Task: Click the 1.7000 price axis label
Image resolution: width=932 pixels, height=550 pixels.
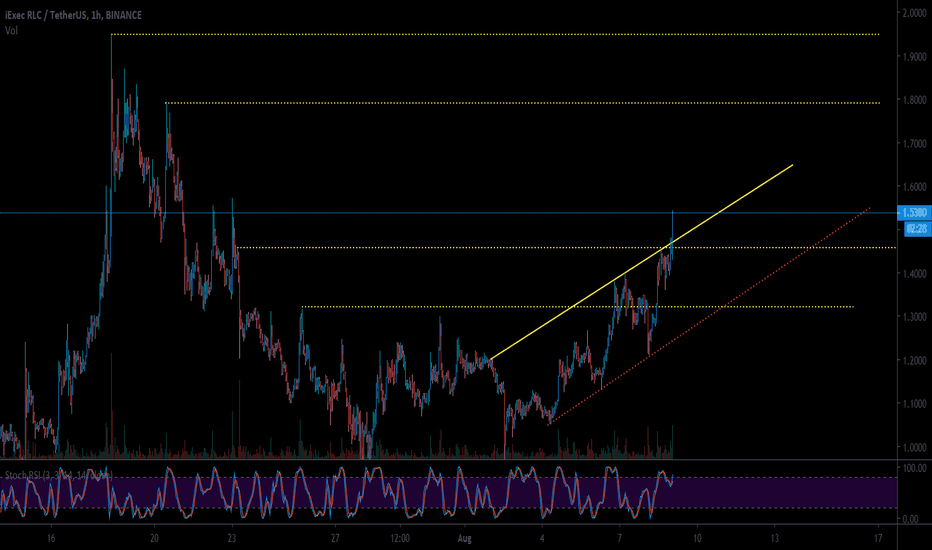Action: pyautogui.click(x=914, y=143)
